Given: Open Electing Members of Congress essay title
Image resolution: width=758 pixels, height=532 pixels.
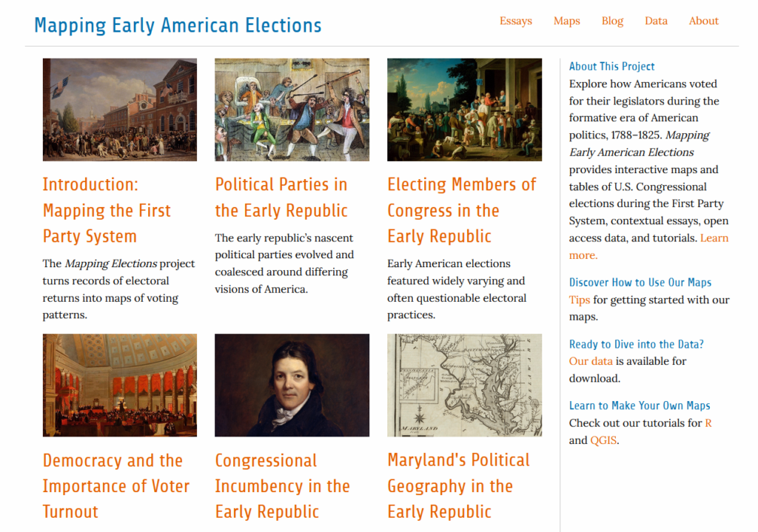Looking at the screenshot, I should (x=461, y=210).
